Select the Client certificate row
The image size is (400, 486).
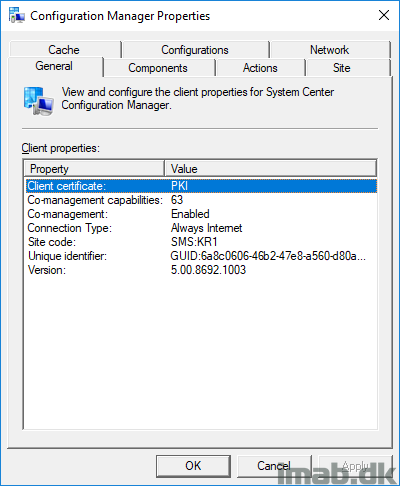201,186
